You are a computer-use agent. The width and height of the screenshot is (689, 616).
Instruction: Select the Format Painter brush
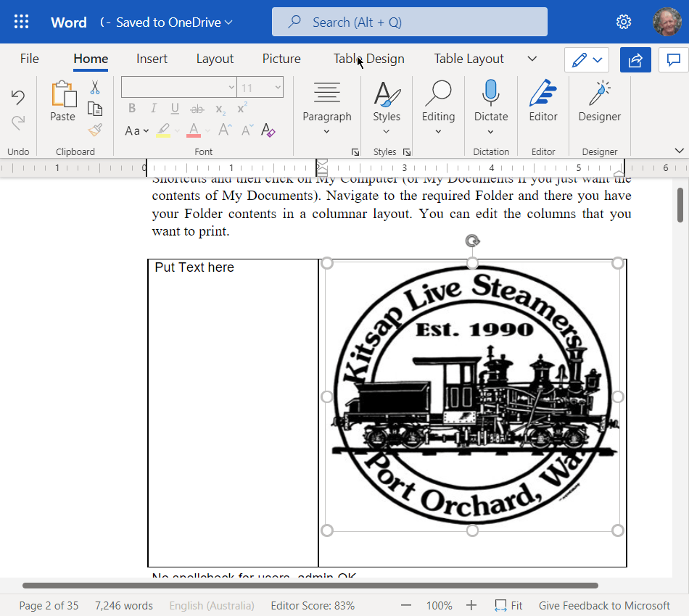pyautogui.click(x=95, y=130)
